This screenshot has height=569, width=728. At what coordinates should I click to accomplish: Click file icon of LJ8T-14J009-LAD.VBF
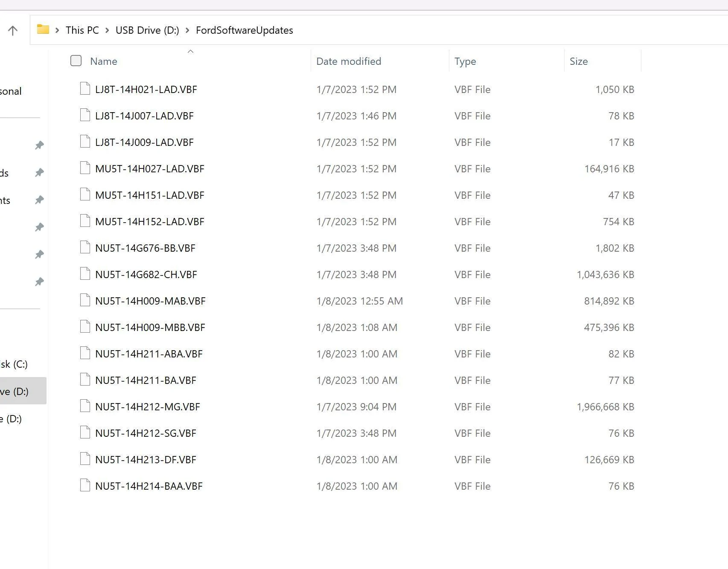[x=85, y=142]
